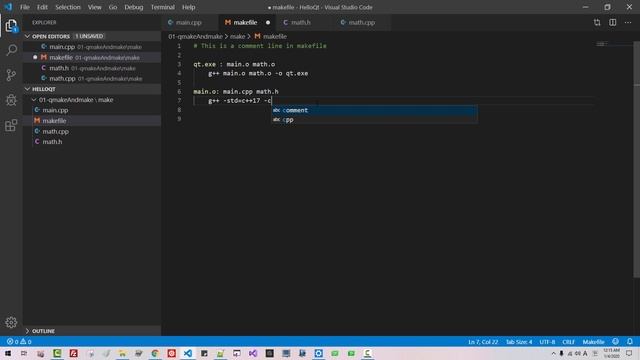This screenshot has height=360, width=640.
Task: Select math.cpp in Open Editors list
Action: tap(92, 78)
